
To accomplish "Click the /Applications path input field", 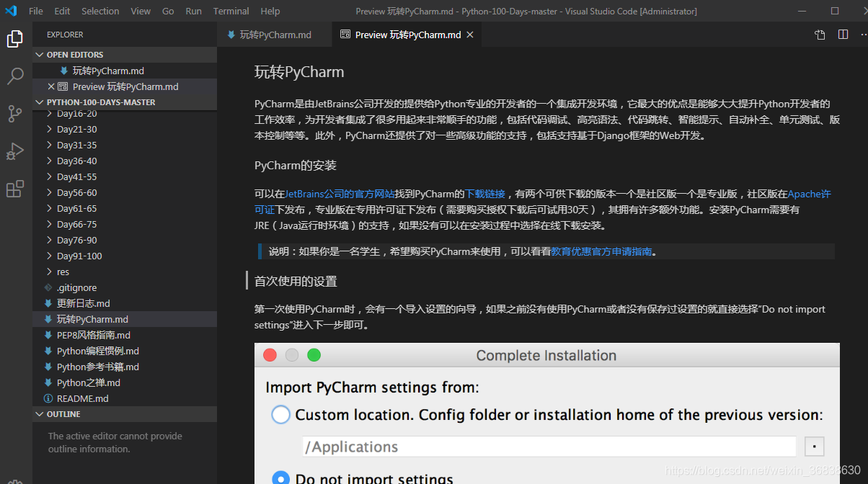I will click(x=549, y=447).
